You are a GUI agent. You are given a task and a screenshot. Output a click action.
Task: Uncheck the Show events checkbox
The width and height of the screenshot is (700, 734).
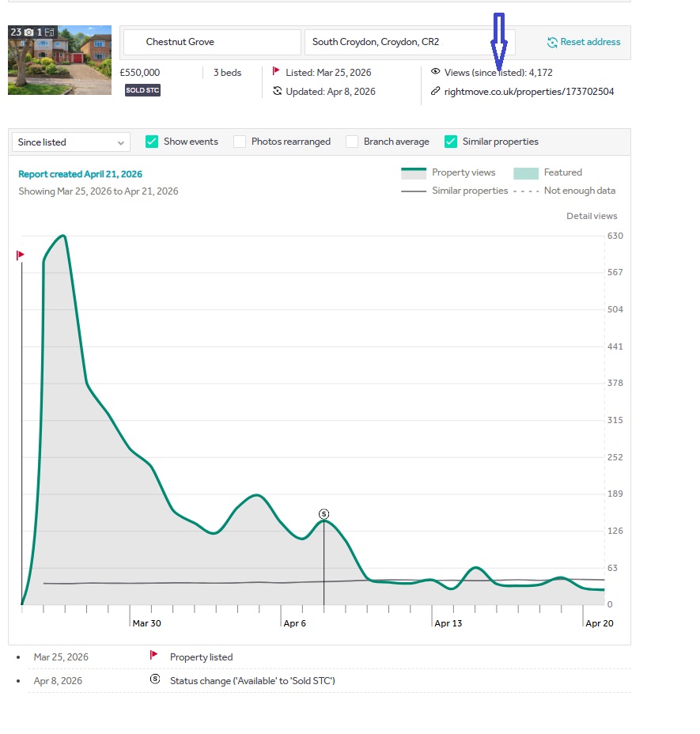click(152, 142)
